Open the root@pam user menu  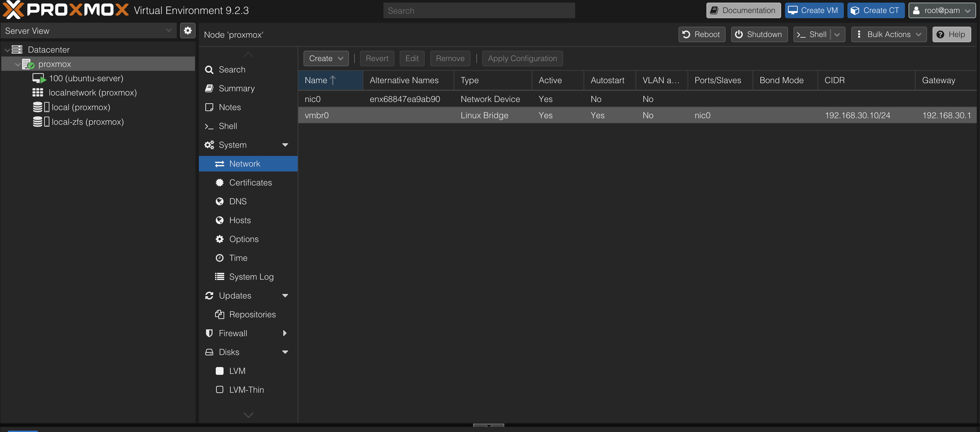[942, 10]
